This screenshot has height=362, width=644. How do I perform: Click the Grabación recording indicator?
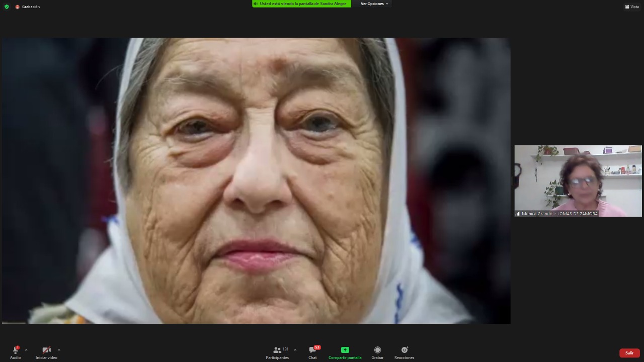28,7
